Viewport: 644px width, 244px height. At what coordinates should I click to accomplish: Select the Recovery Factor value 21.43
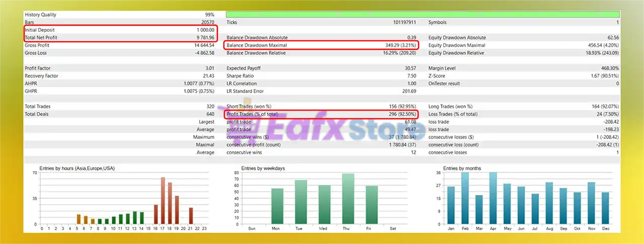[x=208, y=76]
